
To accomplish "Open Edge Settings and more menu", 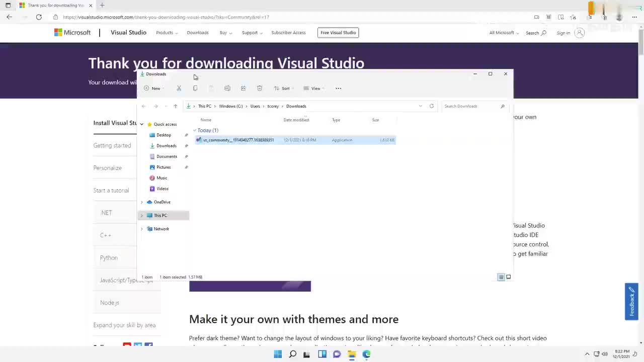I will 634,17.
